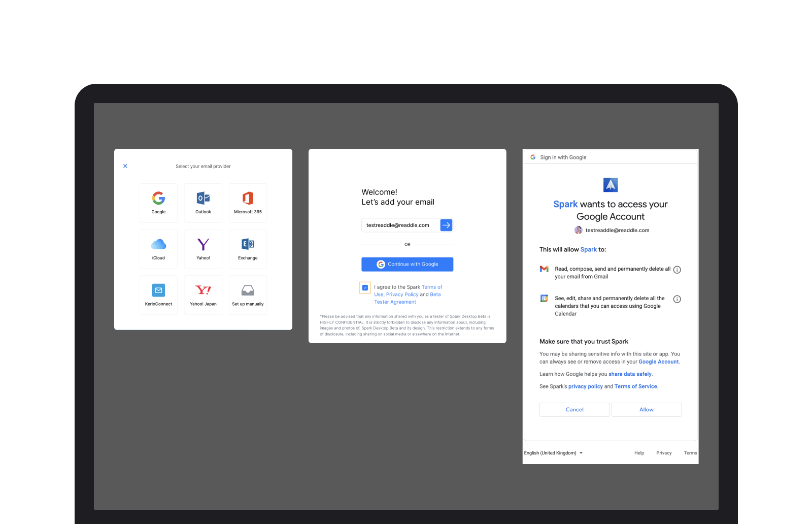Click the Google Calendar permission icon
Image resolution: width=812 pixels, height=524 pixels.
pos(544,299)
